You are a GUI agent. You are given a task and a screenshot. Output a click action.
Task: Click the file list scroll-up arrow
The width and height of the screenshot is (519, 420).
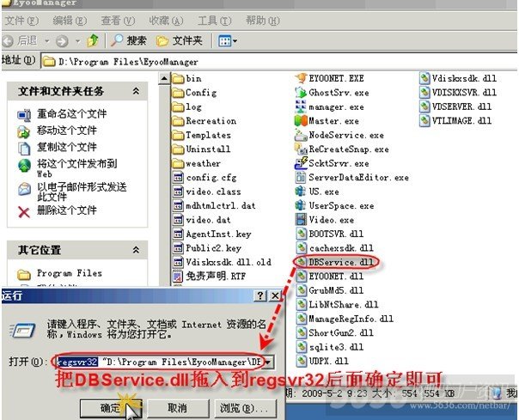(x=164, y=79)
